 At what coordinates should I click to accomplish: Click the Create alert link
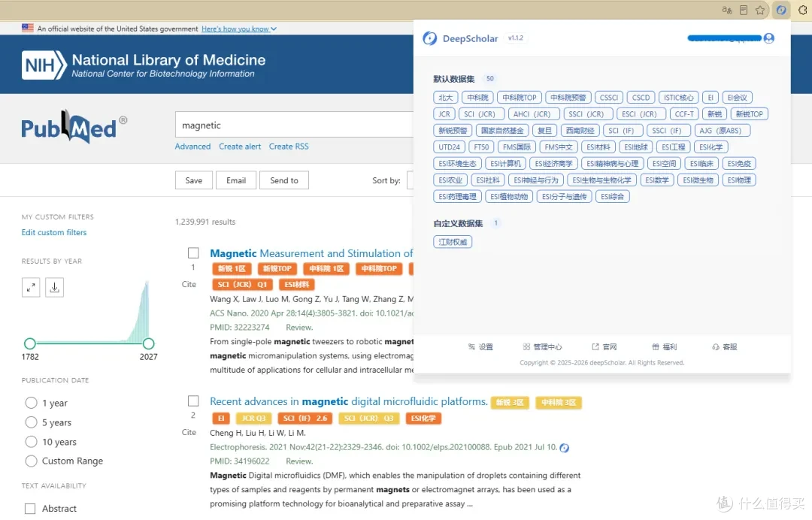tap(240, 147)
